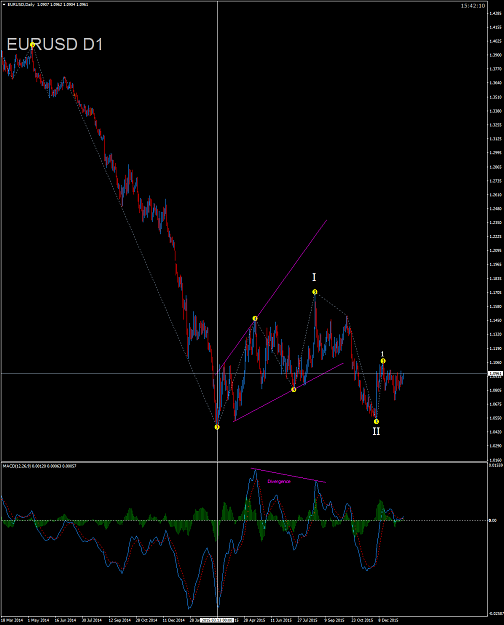Click the 12 Sep 2014 date label
The width and height of the screenshot is (504, 625).
point(120,620)
